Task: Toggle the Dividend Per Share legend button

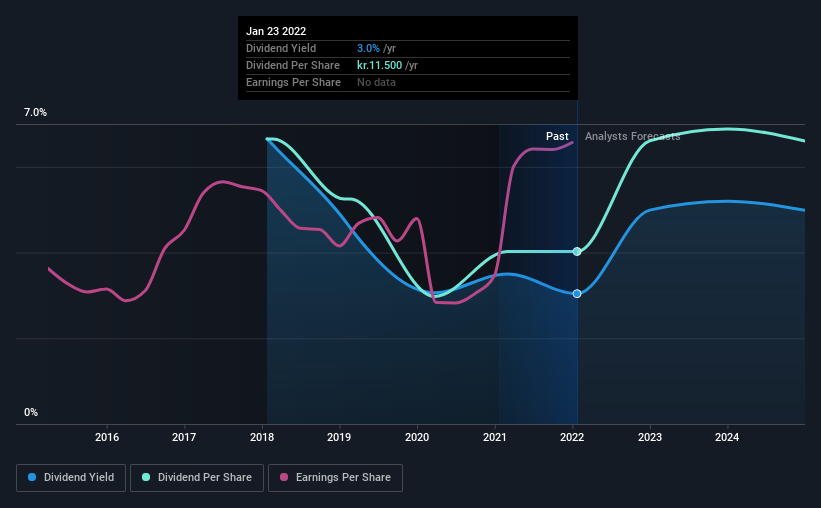Action: (197, 478)
